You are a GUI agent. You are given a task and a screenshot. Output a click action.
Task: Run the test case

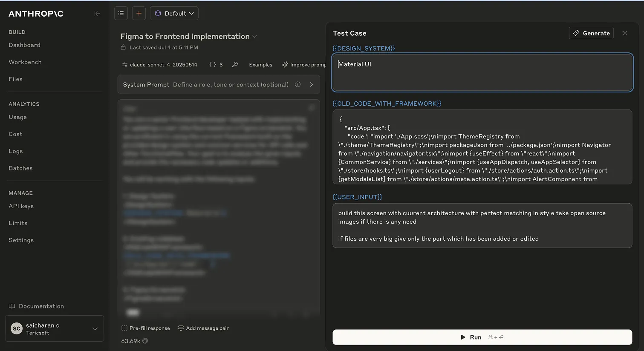tap(482, 337)
